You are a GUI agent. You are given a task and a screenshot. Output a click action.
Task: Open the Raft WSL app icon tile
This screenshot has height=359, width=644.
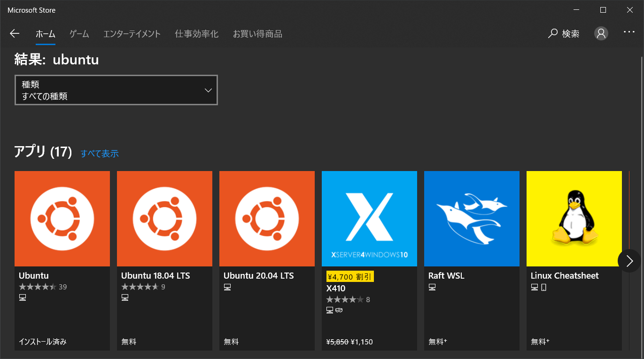point(472,219)
